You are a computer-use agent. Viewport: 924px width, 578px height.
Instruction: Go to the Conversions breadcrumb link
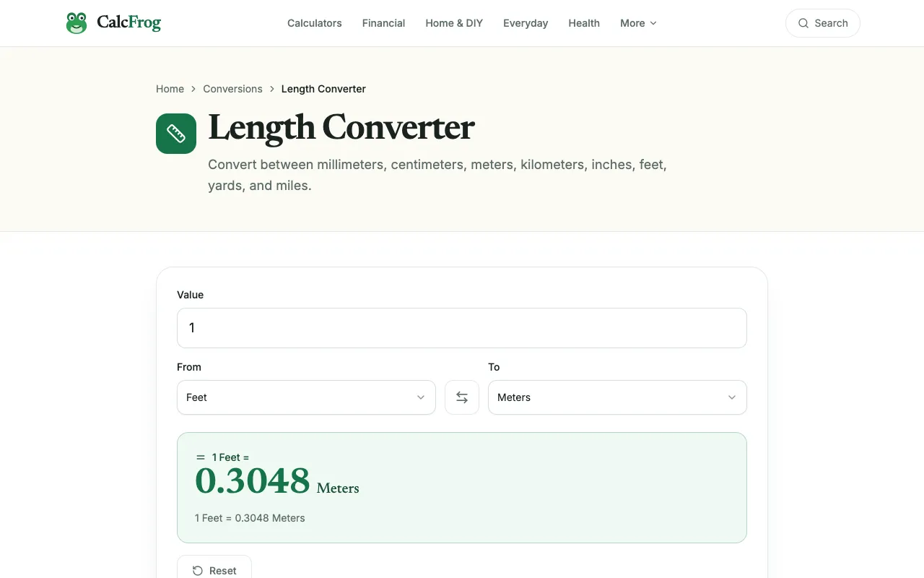pos(232,89)
